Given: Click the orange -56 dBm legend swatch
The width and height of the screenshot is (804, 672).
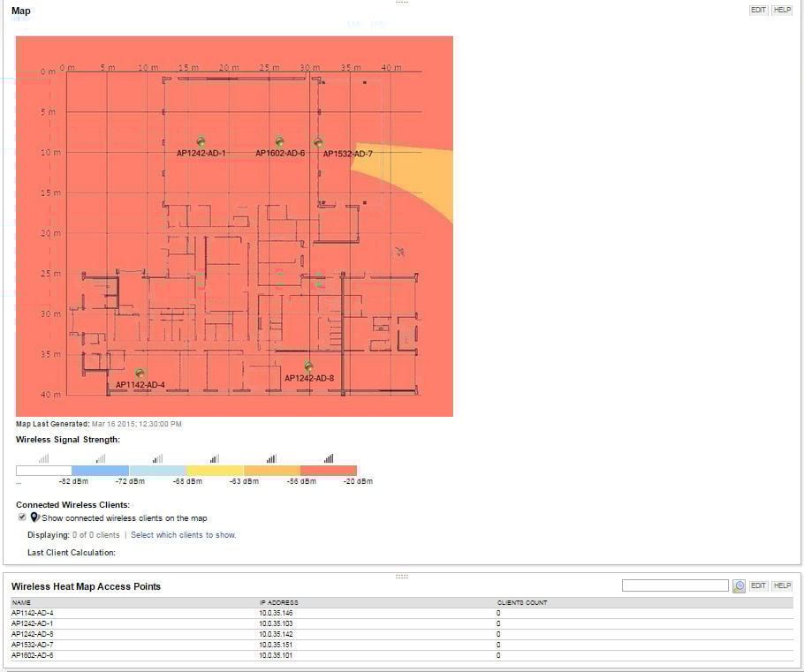Looking at the screenshot, I should 271,471.
